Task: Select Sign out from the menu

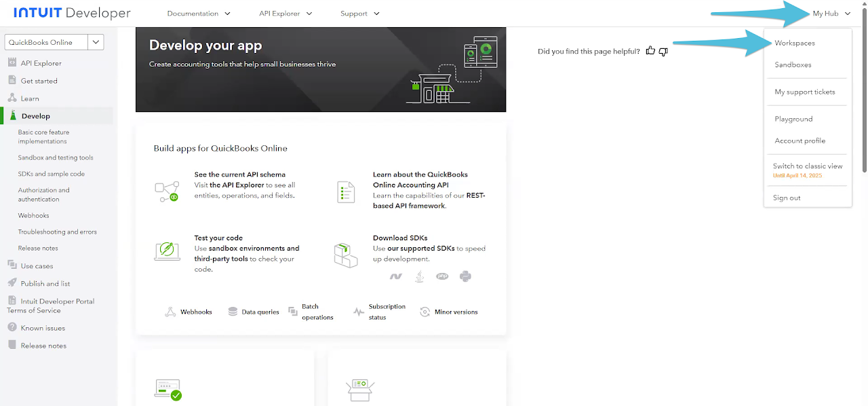Action: tap(787, 198)
